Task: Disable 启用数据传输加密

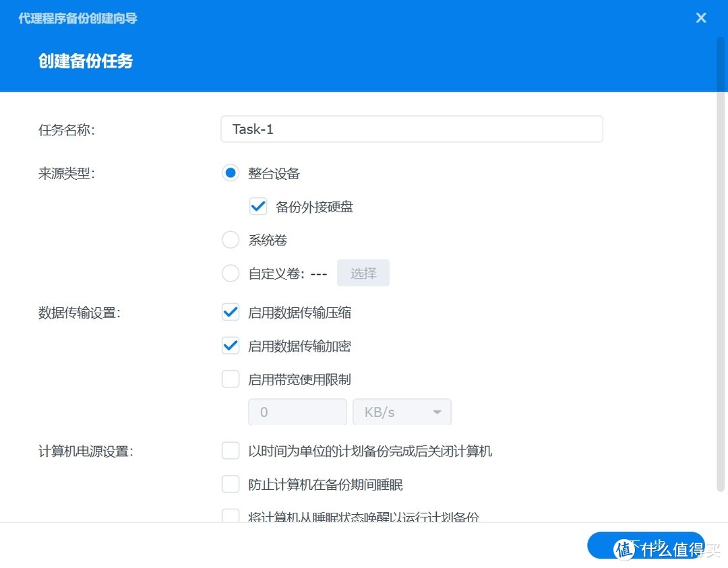Action: 231,346
